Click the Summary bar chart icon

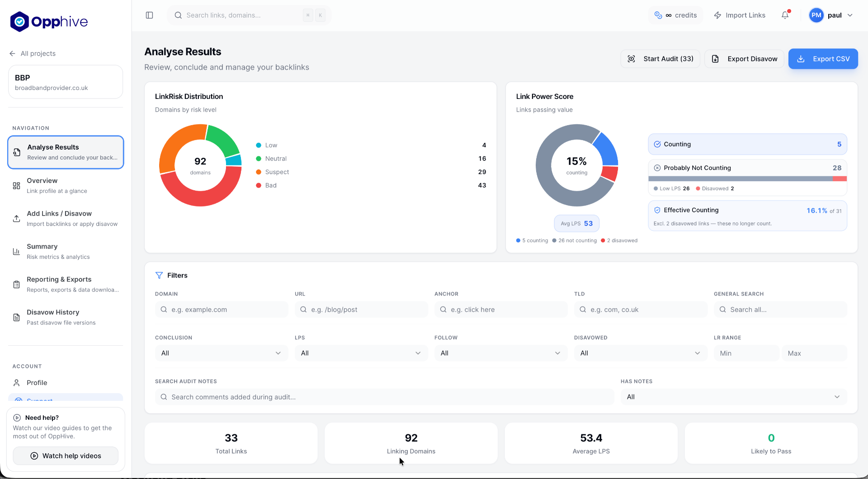point(16,252)
